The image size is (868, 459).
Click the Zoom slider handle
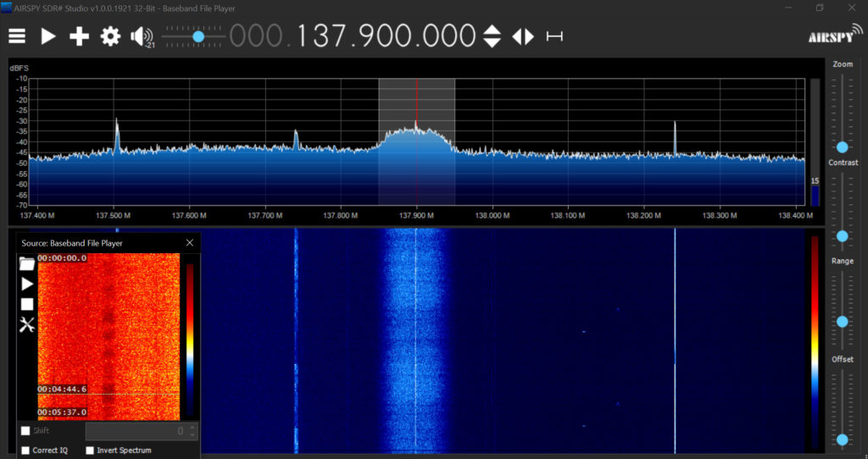[x=842, y=147]
